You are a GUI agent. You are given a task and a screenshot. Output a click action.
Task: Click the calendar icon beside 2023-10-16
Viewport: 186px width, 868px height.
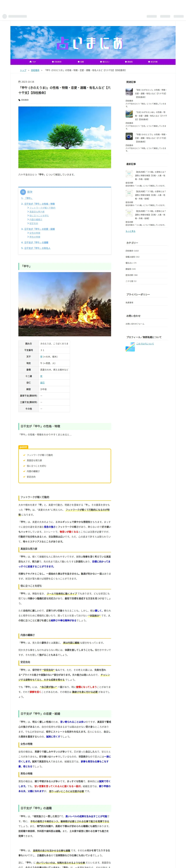(x=19, y=82)
